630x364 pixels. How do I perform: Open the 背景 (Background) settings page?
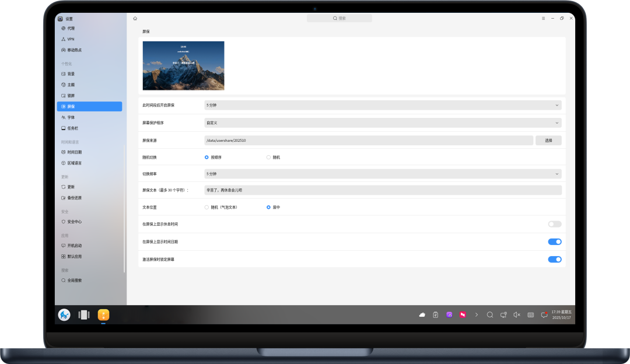pos(71,74)
